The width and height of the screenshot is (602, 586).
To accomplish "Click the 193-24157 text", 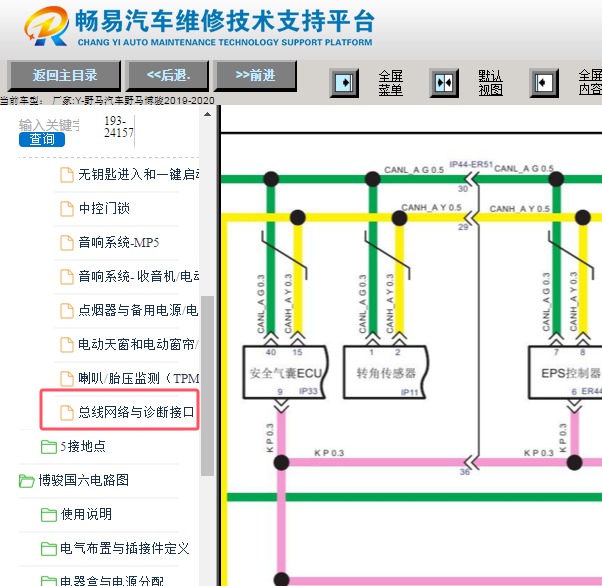I will 118,127.
